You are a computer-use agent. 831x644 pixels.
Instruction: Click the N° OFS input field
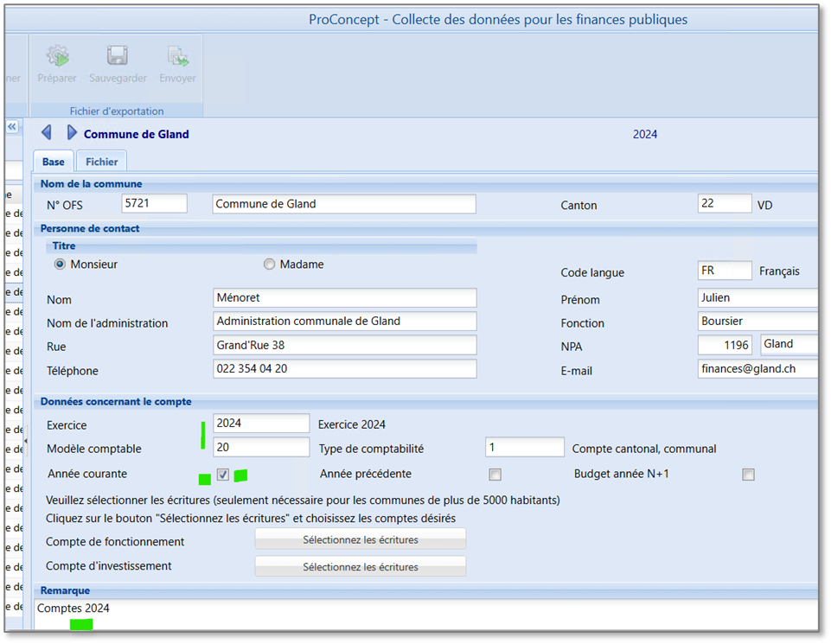[155, 204]
